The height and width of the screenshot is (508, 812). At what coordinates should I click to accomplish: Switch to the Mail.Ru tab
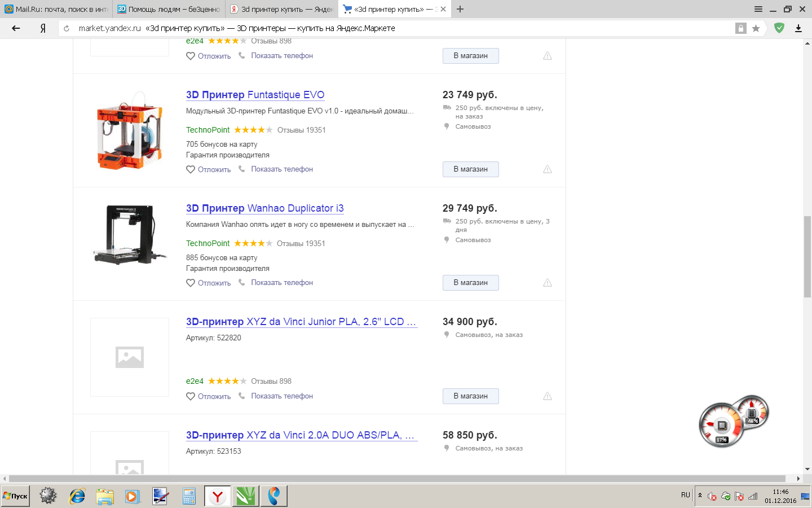(x=56, y=9)
